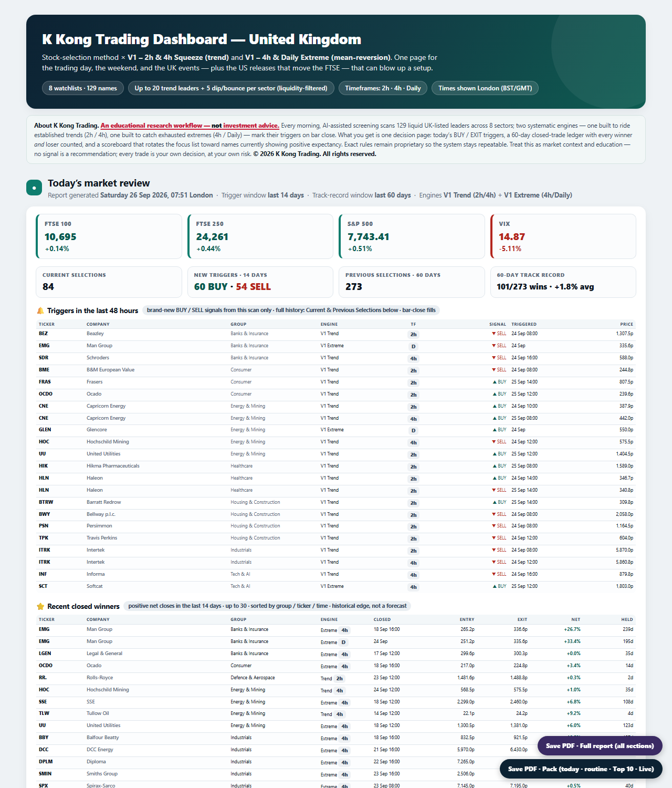Click bell icon next to Triggers heading
Image resolution: width=672 pixels, height=788 pixels.
point(40,310)
